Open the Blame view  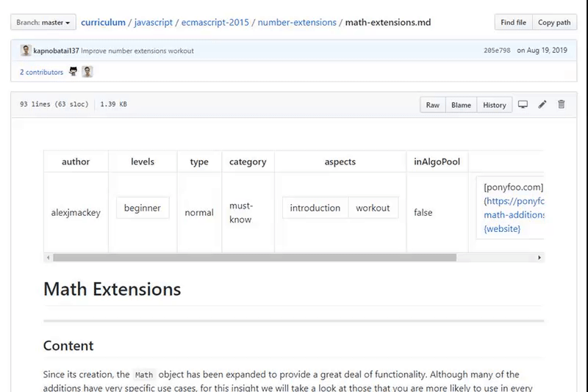pos(461,105)
